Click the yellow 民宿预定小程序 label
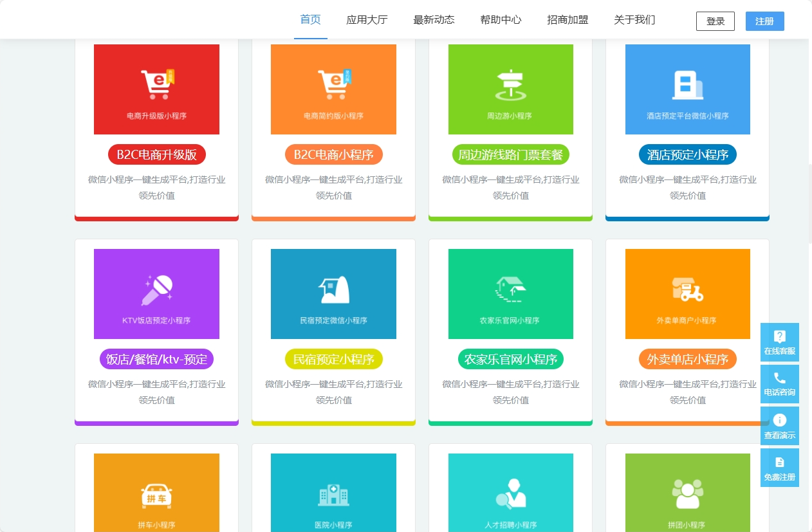The image size is (812, 532). coord(334,360)
